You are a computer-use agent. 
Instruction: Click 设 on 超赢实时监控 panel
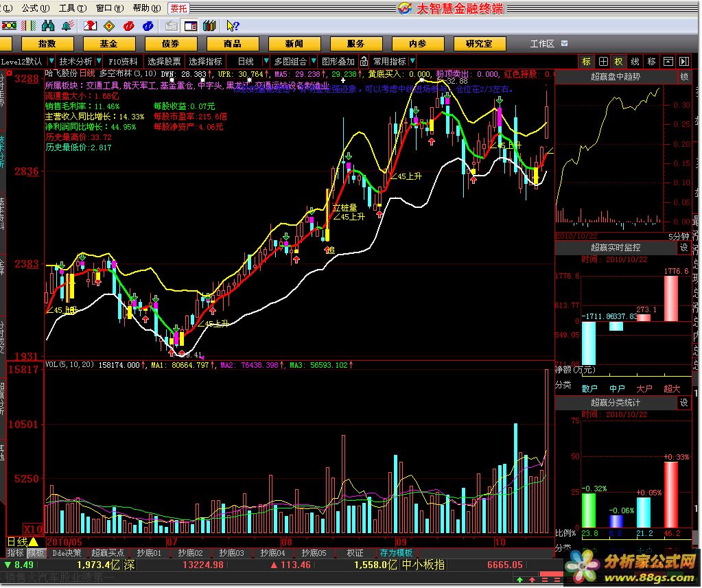(683, 248)
